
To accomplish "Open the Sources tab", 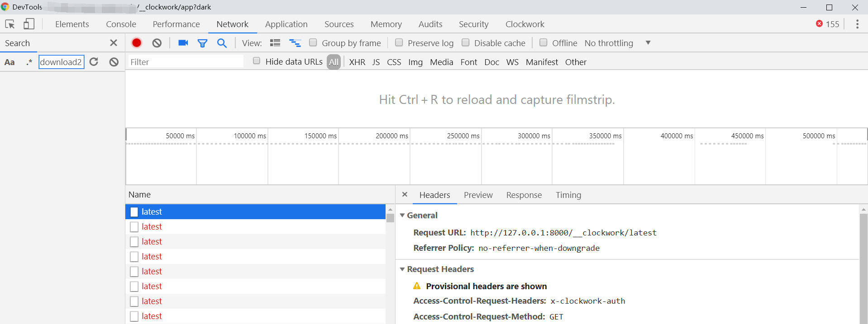I will (x=339, y=24).
